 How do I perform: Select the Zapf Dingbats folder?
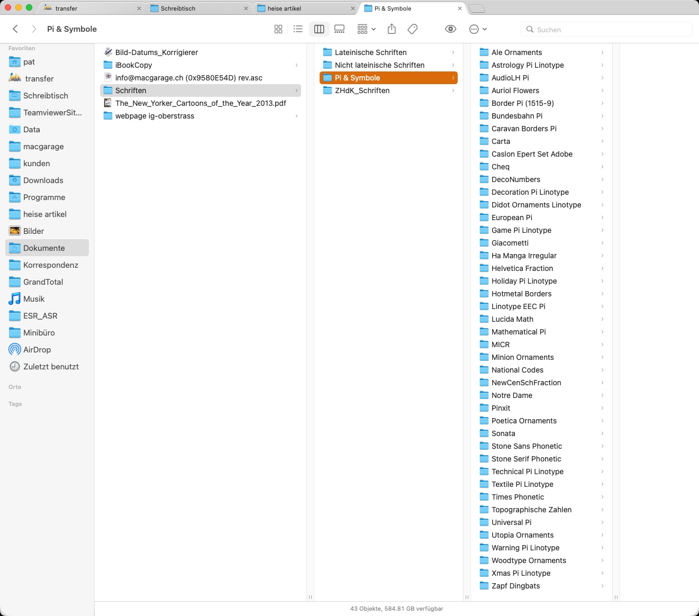pos(542,586)
